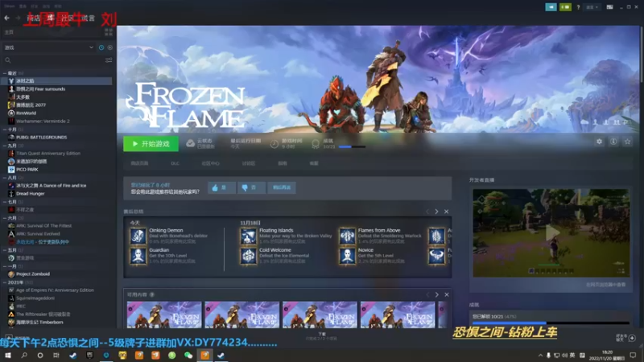
Task: Open the friends and chat plus icon
Action: point(632,338)
